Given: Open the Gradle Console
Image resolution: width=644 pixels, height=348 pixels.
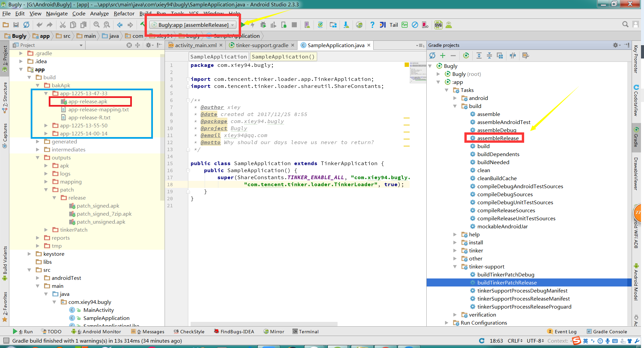Looking at the screenshot, I should pyautogui.click(x=607, y=332).
